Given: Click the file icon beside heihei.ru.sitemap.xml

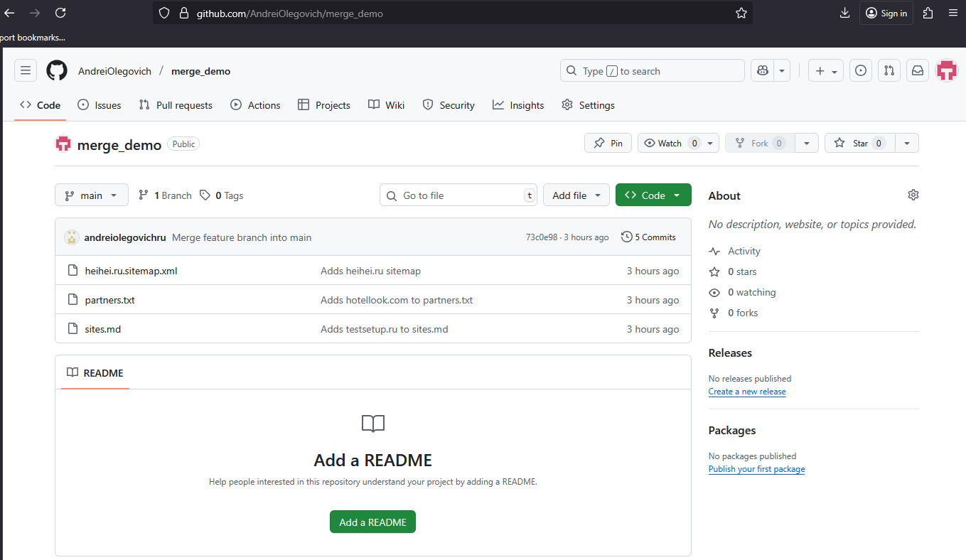Looking at the screenshot, I should coord(72,270).
